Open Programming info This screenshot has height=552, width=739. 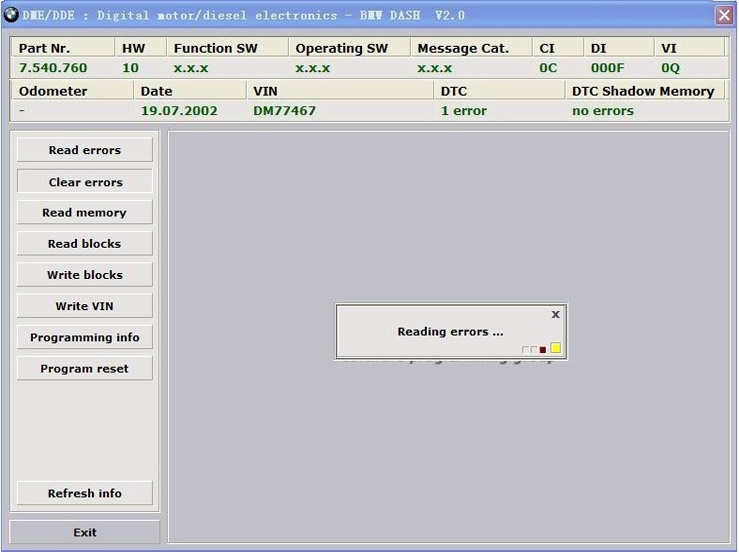[x=85, y=337]
